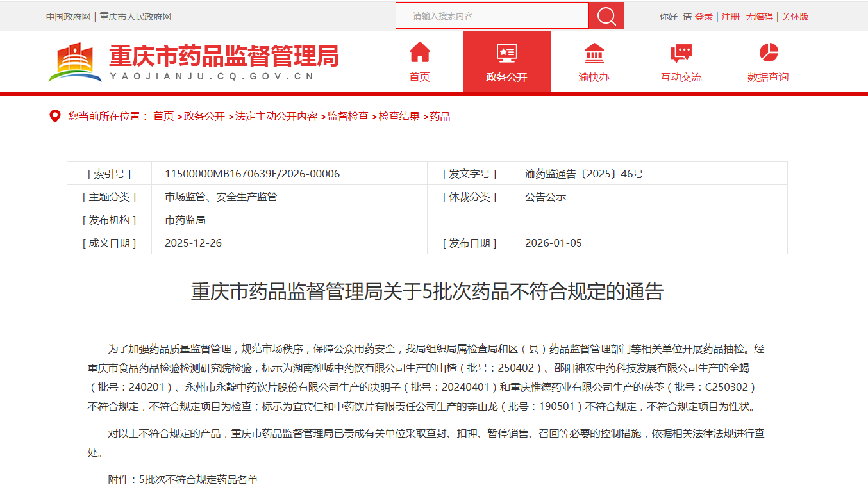The height and width of the screenshot is (499, 868).
Task: Click the red location pin icon
Action: pyautogui.click(x=55, y=116)
